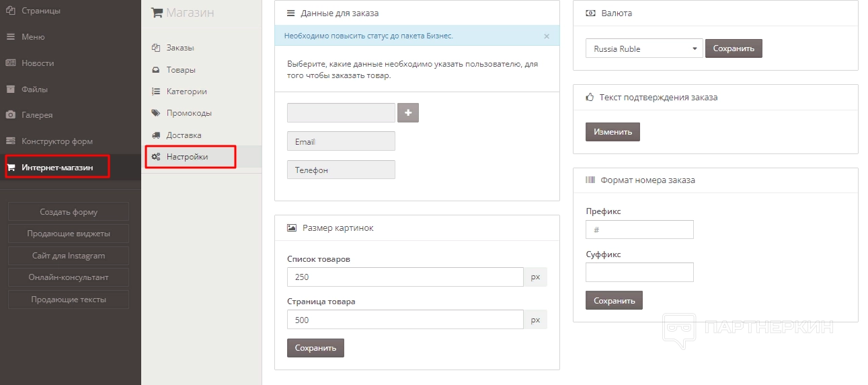The width and height of the screenshot is (868, 385).
Task: Save the order number format
Action: click(614, 300)
